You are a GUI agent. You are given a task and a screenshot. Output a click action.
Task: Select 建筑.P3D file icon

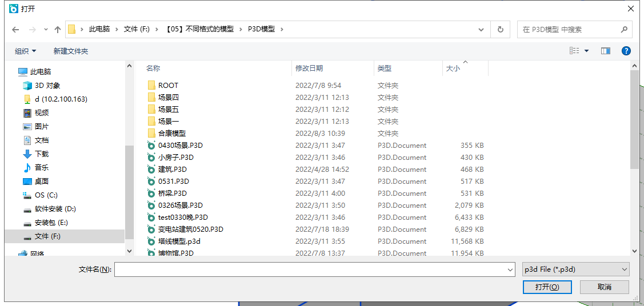(152, 170)
